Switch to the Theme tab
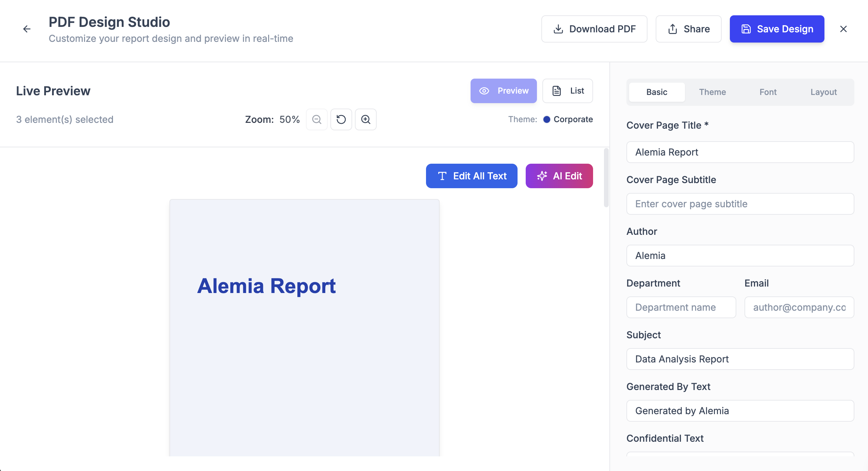868x471 pixels. point(713,92)
